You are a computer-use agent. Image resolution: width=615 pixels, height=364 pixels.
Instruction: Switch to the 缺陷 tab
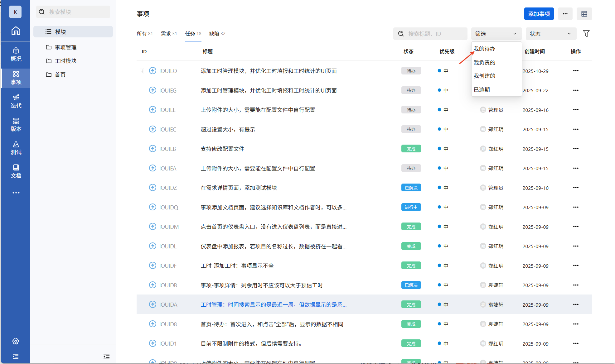point(217,34)
